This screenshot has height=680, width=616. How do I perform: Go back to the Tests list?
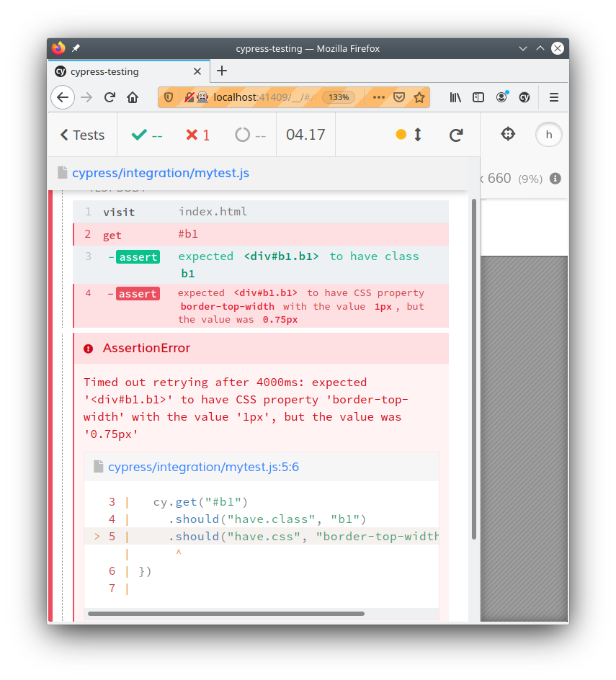(81, 134)
